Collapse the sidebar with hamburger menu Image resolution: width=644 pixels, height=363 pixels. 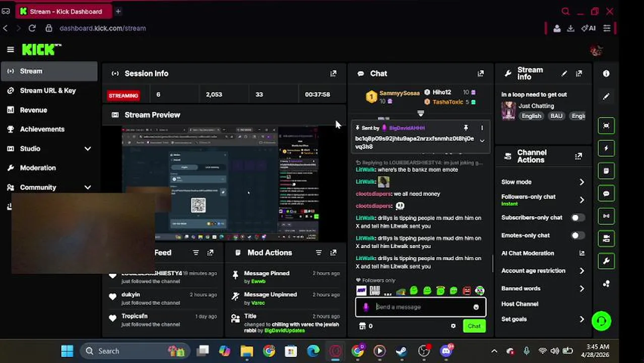coord(11,49)
